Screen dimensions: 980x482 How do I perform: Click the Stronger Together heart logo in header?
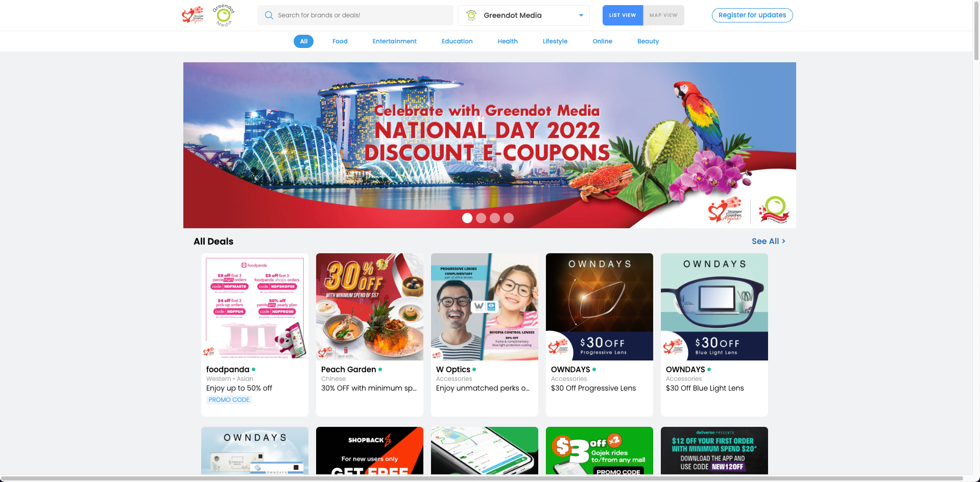click(x=193, y=15)
